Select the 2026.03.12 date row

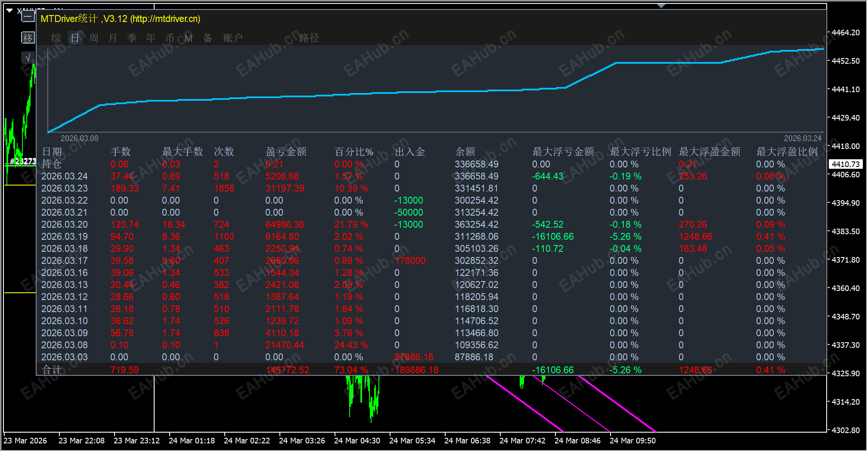[65, 297]
